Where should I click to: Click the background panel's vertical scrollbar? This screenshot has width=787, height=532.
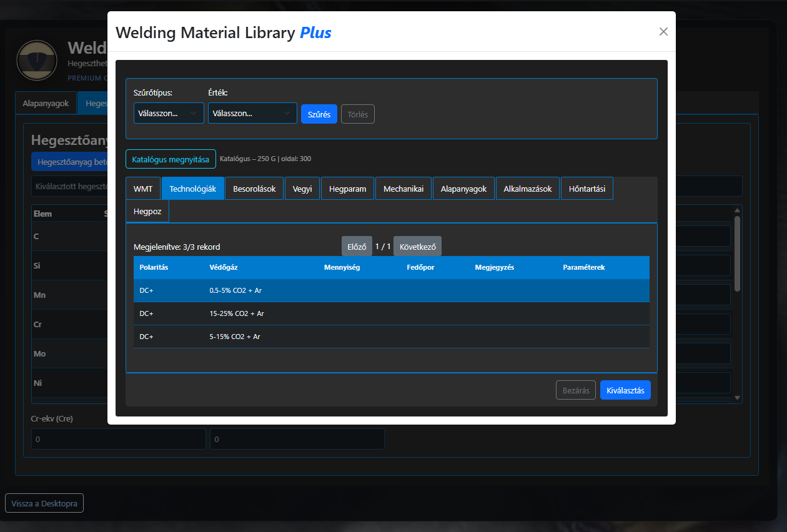point(737,253)
